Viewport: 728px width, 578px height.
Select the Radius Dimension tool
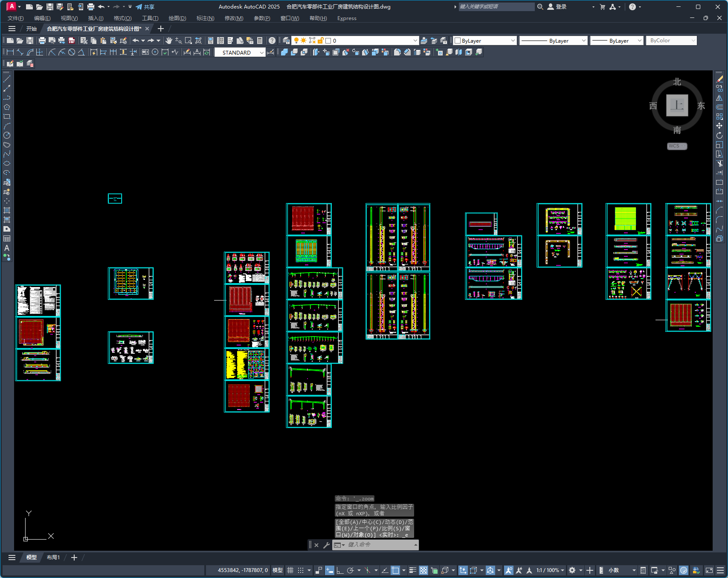click(x=52, y=52)
